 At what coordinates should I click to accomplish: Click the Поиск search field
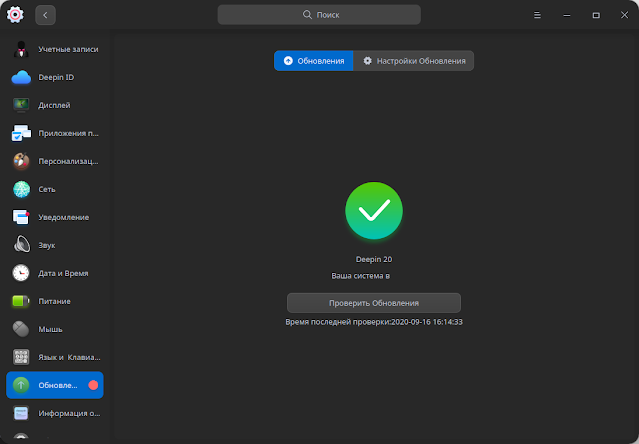click(x=319, y=15)
